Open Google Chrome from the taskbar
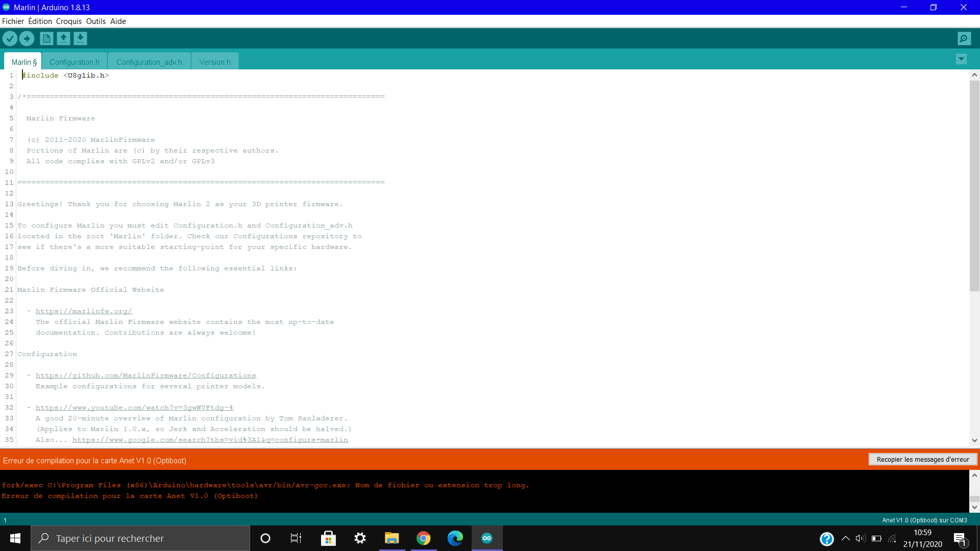This screenshot has height=551, width=980. [423, 538]
